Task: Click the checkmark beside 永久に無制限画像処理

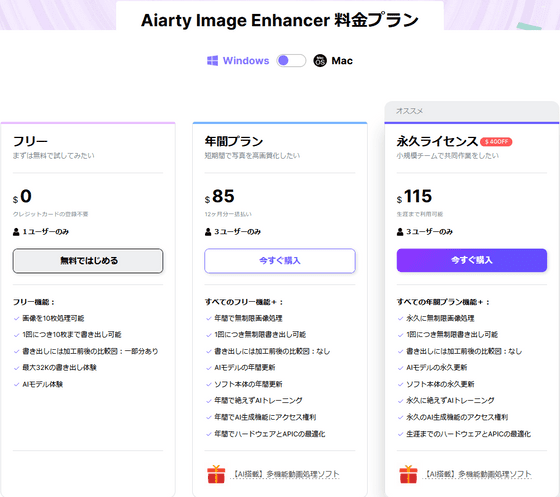Action: (x=400, y=318)
